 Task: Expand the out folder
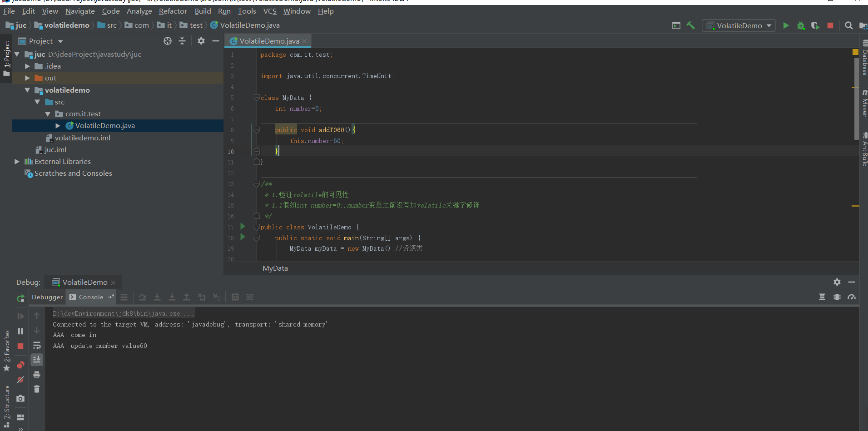point(27,78)
